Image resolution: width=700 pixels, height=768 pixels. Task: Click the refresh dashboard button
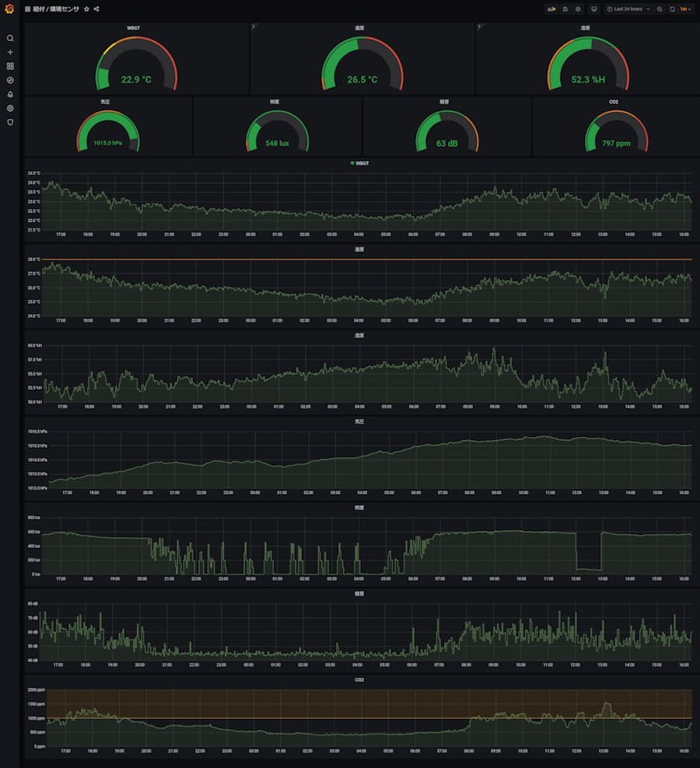[x=672, y=9]
